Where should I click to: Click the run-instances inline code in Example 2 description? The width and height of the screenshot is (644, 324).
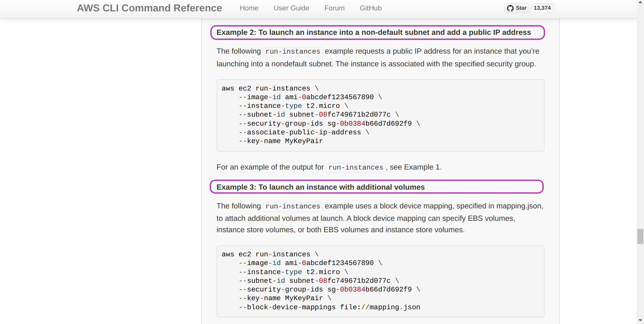[293, 52]
